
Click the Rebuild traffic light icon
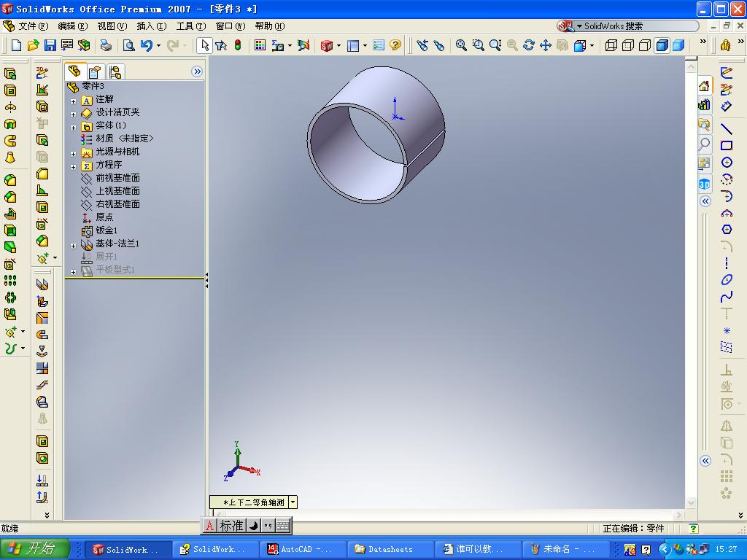(x=238, y=45)
